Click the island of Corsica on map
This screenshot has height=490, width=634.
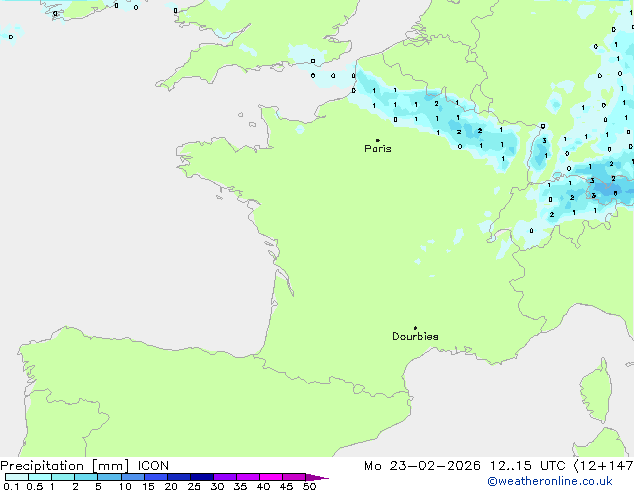pos(598,391)
